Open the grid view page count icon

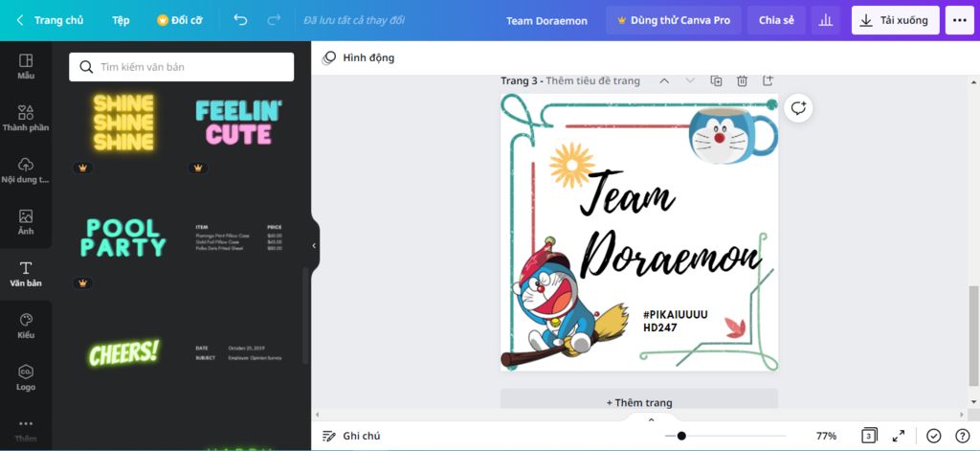[869, 436]
